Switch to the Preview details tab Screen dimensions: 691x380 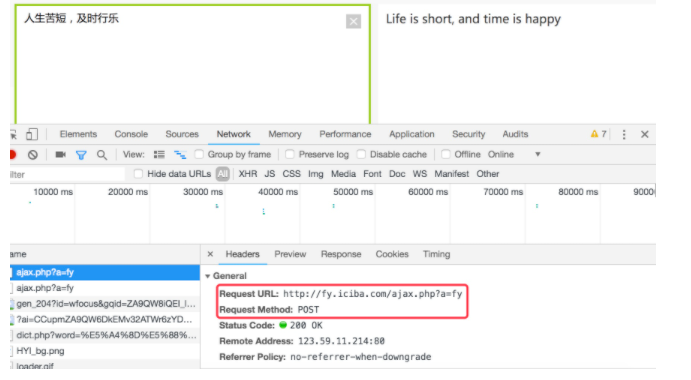click(290, 254)
